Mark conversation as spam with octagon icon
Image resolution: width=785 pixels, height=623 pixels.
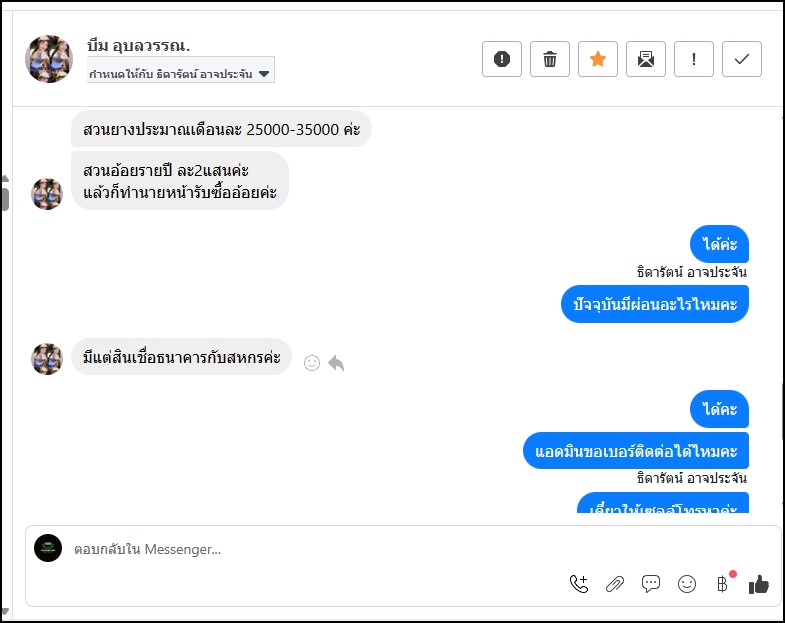[502, 59]
